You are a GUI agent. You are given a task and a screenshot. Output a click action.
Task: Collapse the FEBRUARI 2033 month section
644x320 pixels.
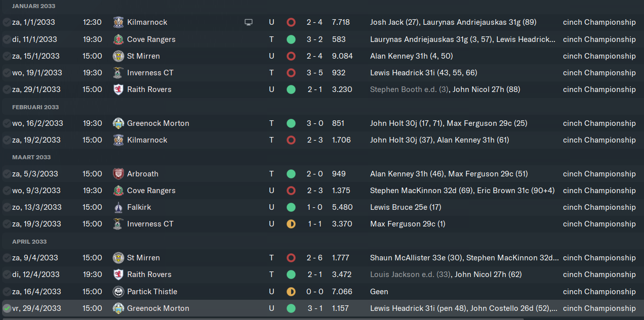point(35,107)
